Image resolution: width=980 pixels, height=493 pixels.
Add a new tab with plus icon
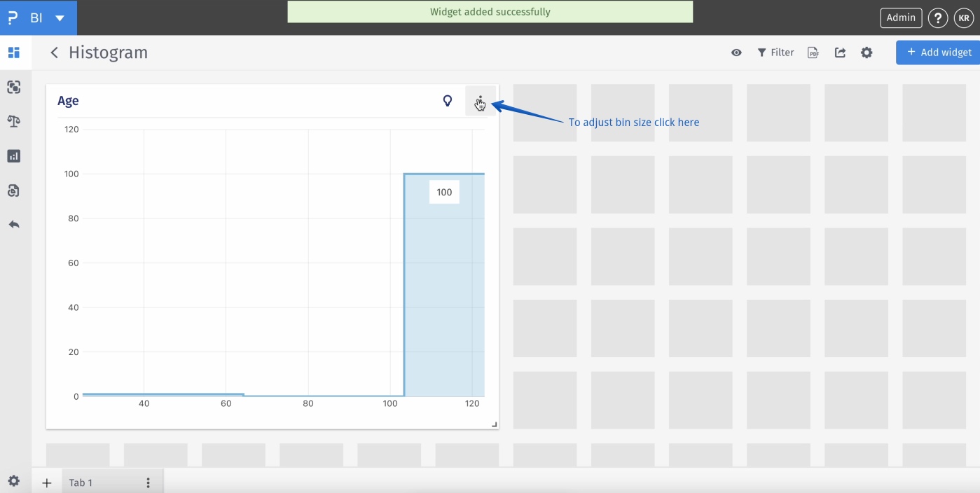tap(47, 482)
